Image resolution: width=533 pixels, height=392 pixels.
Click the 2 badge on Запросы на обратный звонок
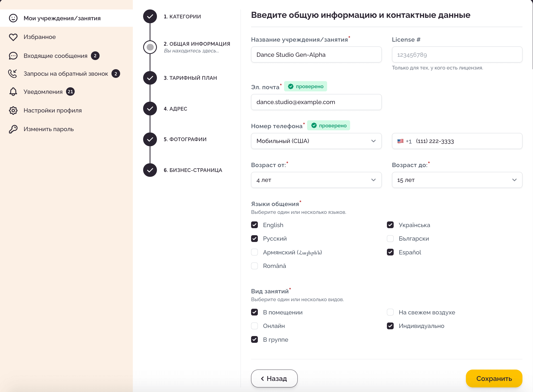click(116, 74)
